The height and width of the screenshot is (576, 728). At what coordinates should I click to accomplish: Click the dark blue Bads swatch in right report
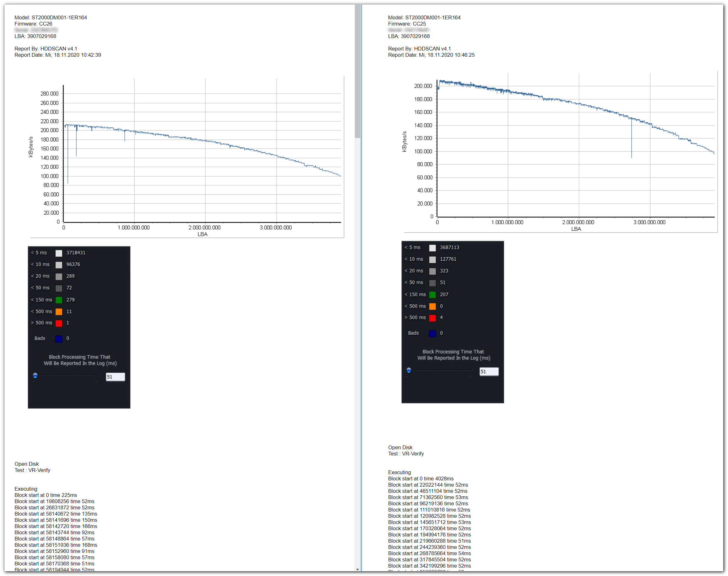coord(432,333)
